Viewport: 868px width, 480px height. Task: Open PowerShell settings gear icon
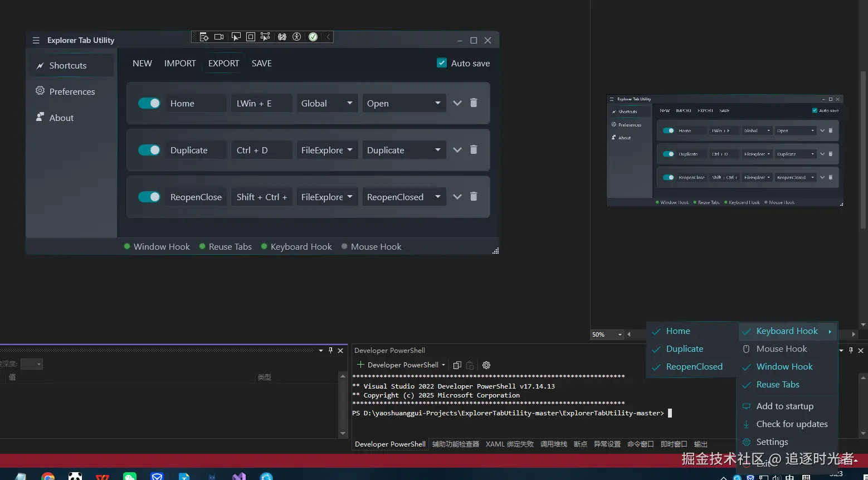pyautogui.click(x=486, y=365)
